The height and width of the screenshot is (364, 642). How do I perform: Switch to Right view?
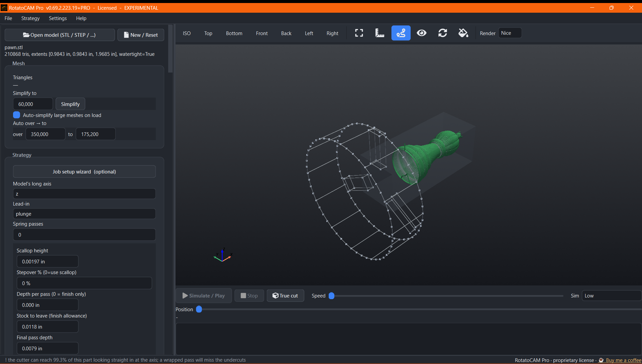click(x=332, y=33)
